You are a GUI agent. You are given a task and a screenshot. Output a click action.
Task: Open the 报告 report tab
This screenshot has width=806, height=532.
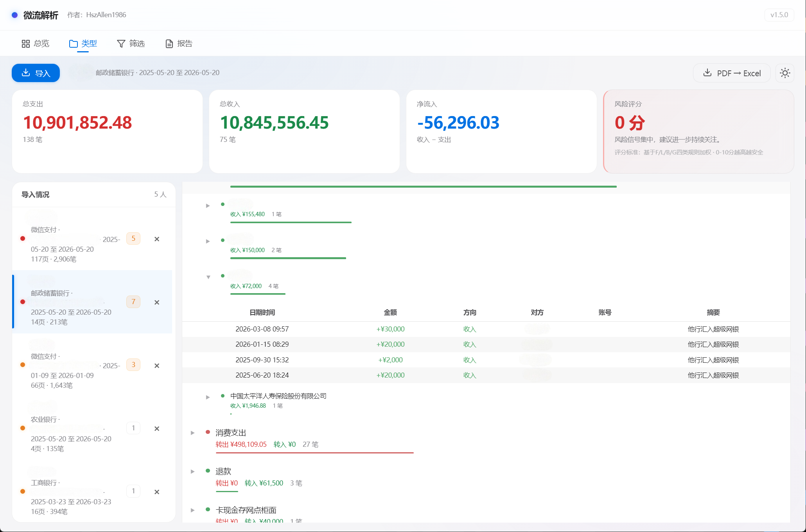coord(179,43)
